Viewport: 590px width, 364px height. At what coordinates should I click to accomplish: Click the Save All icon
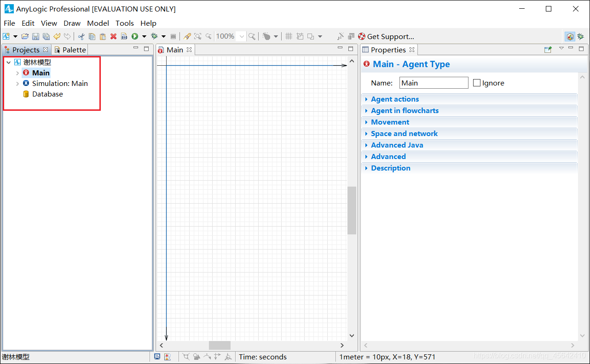46,36
